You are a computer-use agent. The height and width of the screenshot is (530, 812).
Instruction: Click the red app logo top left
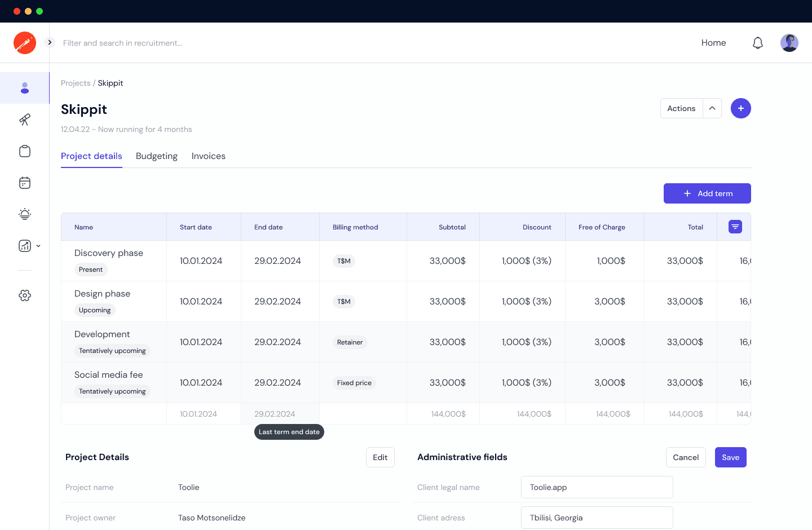tap(25, 42)
